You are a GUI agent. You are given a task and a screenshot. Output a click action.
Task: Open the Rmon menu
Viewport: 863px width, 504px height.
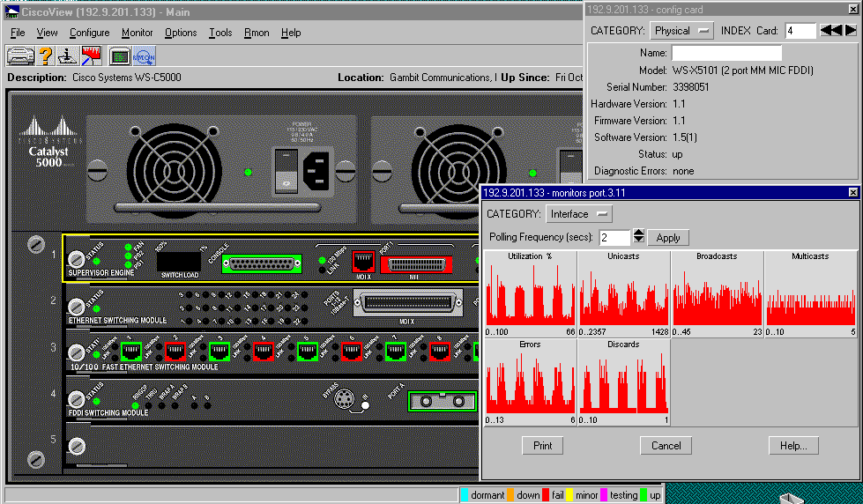click(x=257, y=33)
